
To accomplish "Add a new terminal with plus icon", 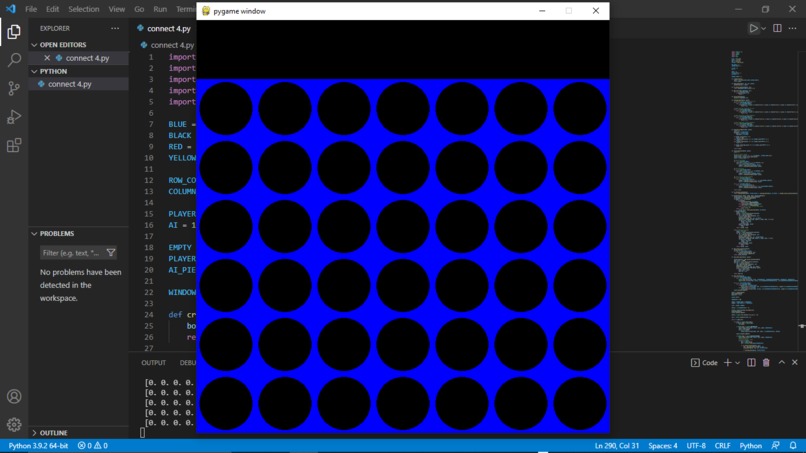I will coord(727,363).
